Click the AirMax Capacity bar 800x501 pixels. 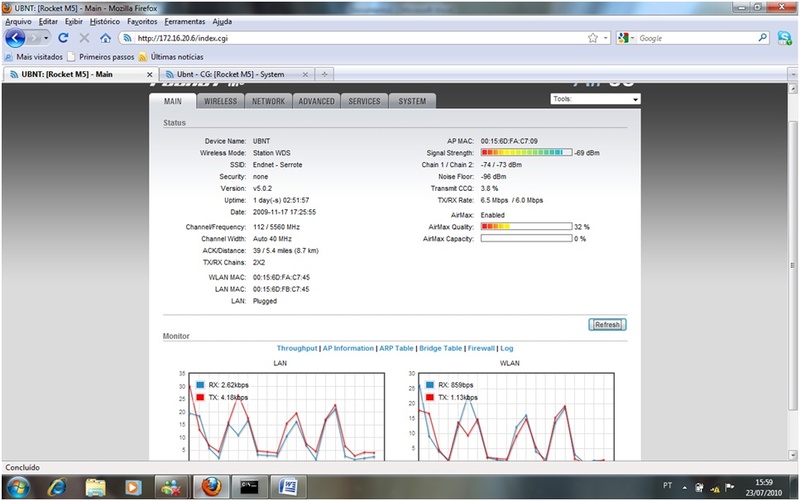[x=526, y=238]
